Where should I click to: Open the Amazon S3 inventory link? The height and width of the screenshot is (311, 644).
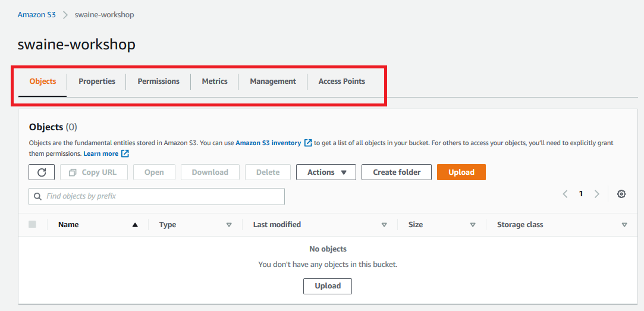(268, 143)
